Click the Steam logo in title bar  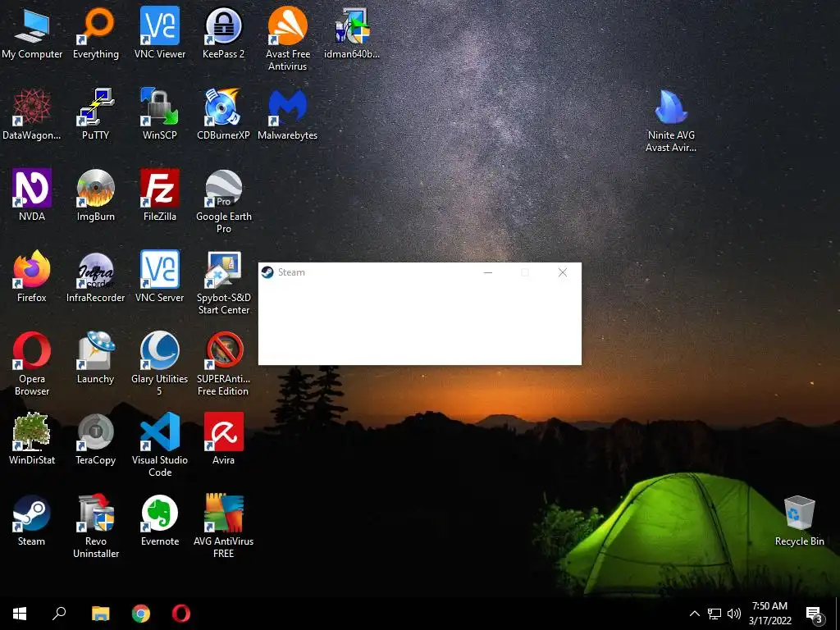coord(267,272)
